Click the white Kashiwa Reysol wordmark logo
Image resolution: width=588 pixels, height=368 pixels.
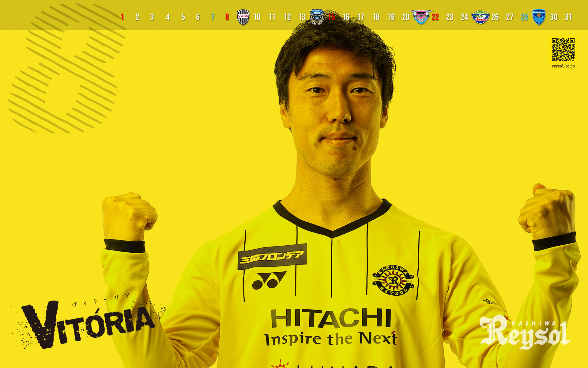pos(525,332)
